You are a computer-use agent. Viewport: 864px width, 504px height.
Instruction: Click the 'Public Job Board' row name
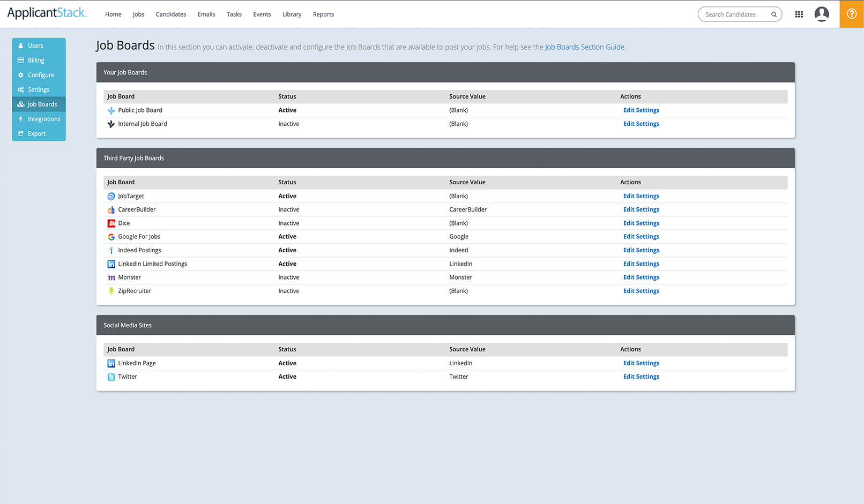(x=140, y=110)
